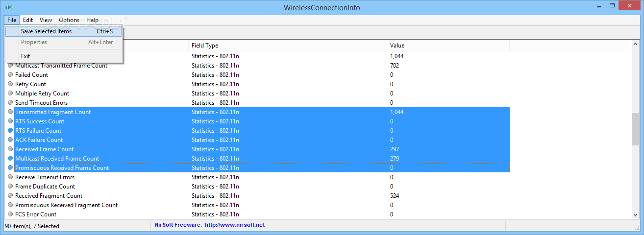The image size is (644, 235).
Task: Click the NirSoft Freeware text in status bar
Action: tap(178, 225)
